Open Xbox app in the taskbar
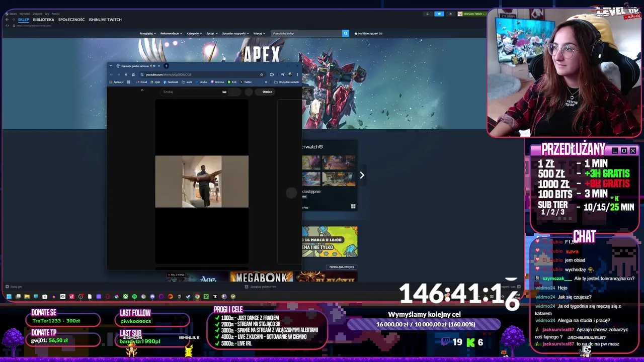This screenshot has width=644, height=362. click(x=125, y=297)
